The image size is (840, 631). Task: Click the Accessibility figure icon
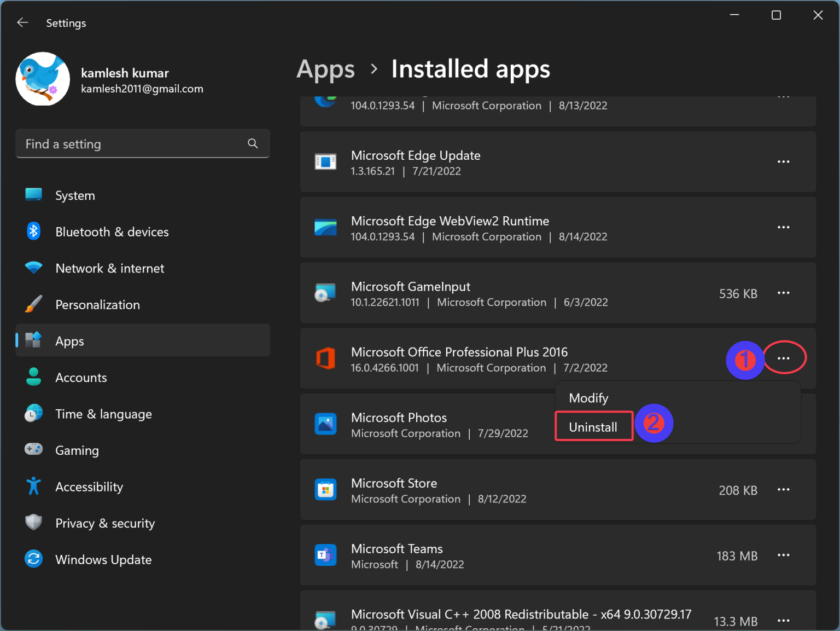33,486
